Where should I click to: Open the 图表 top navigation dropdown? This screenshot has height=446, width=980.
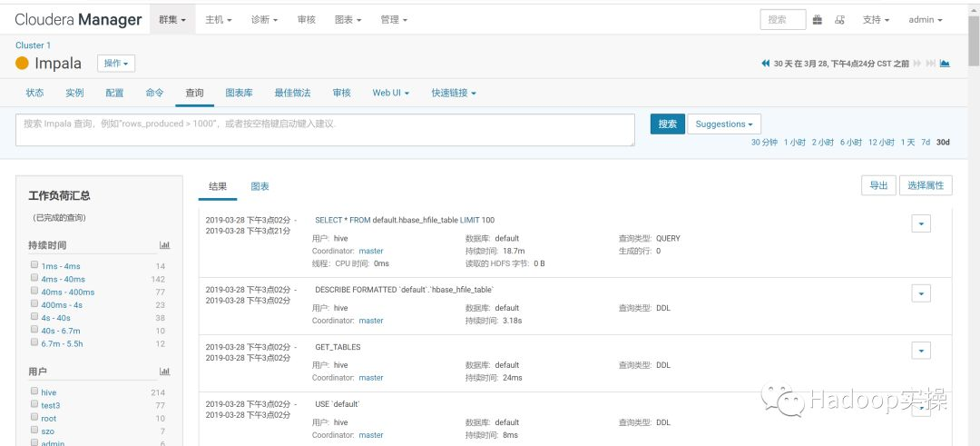348,20
